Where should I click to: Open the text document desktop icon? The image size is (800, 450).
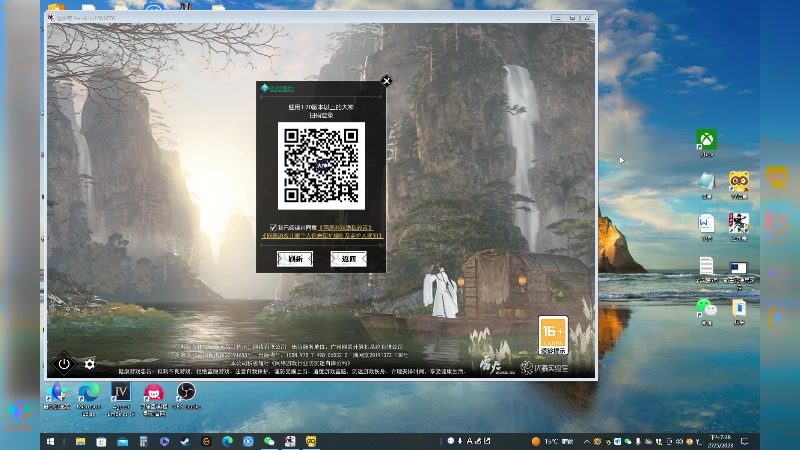click(x=706, y=269)
